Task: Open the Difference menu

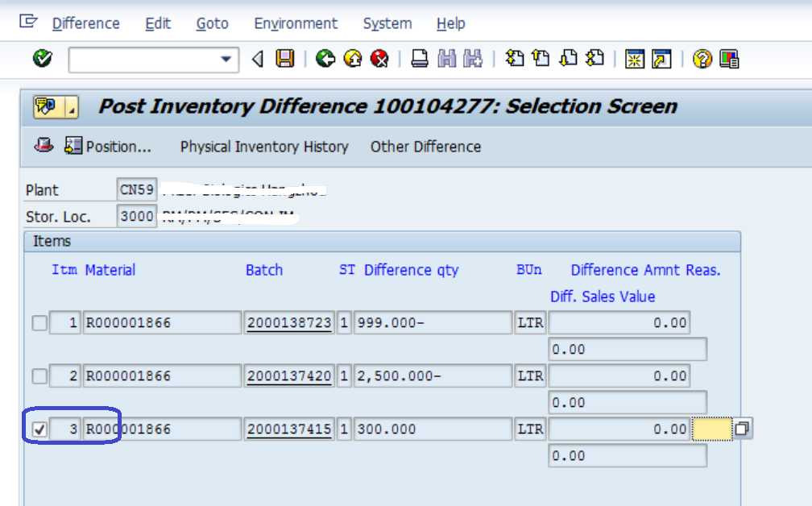Action: [x=86, y=23]
